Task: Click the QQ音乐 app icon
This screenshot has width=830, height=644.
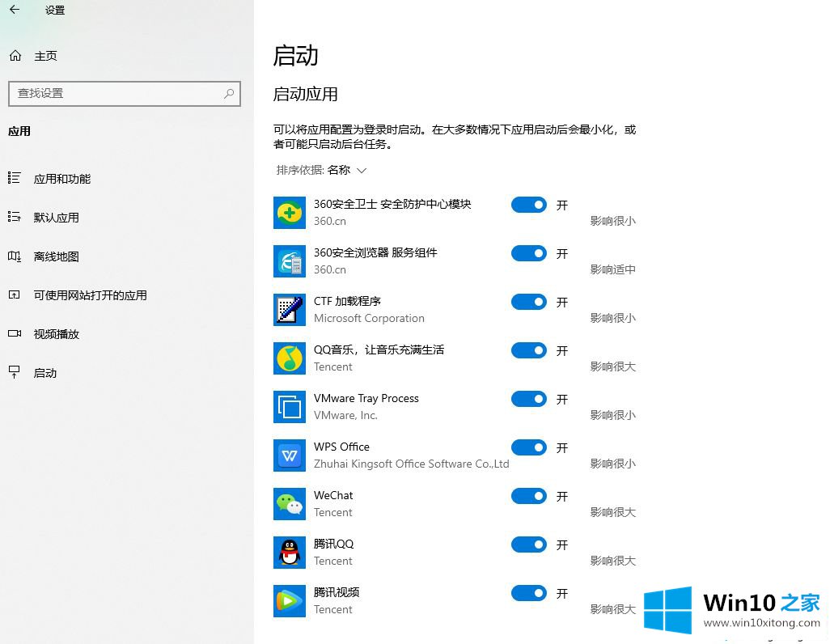Action: pyautogui.click(x=289, y=358)
